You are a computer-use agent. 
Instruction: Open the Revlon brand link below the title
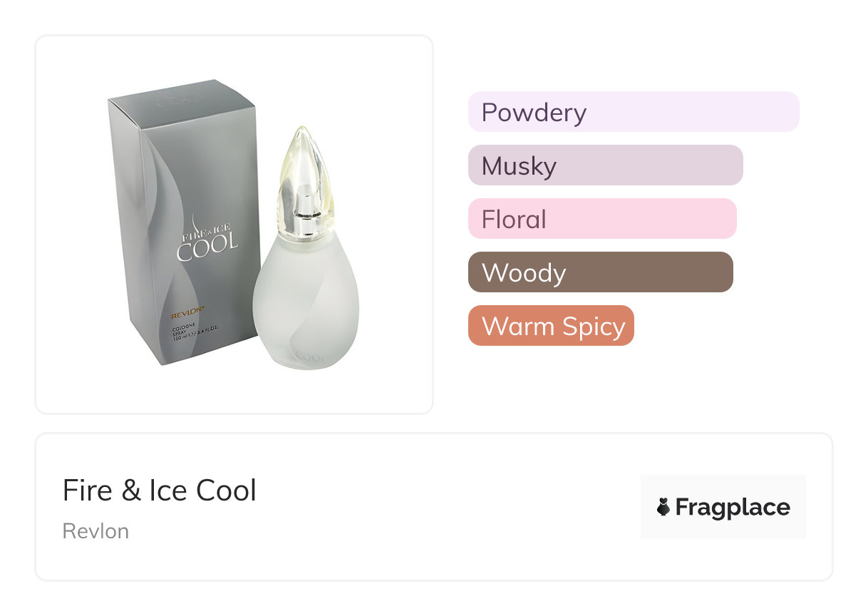tap(95, 531)
